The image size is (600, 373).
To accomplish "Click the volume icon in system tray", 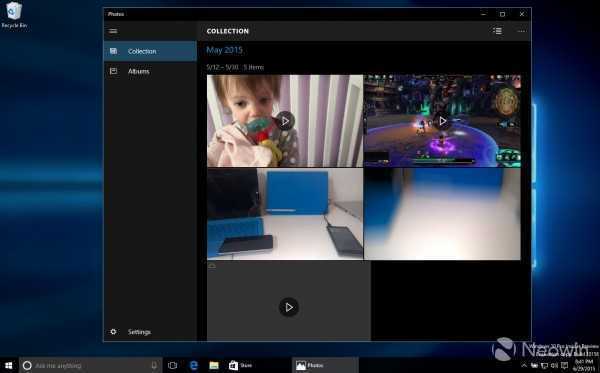I will pyautogui.click(x=554, y=366).
